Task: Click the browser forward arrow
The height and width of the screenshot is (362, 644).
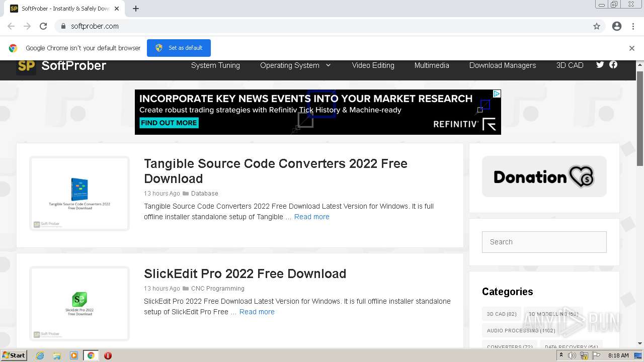Action: point(27,26)
